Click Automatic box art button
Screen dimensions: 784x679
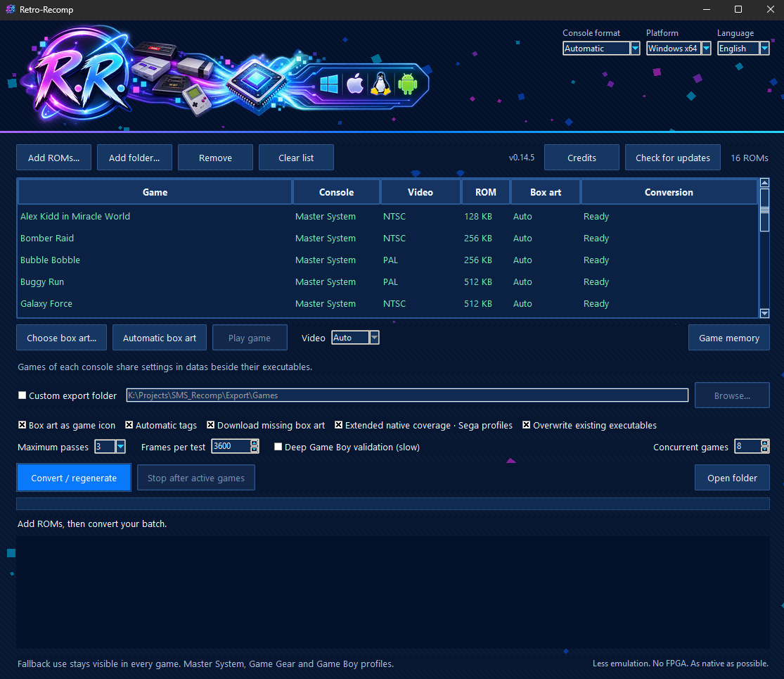click(x=160, y=338)
